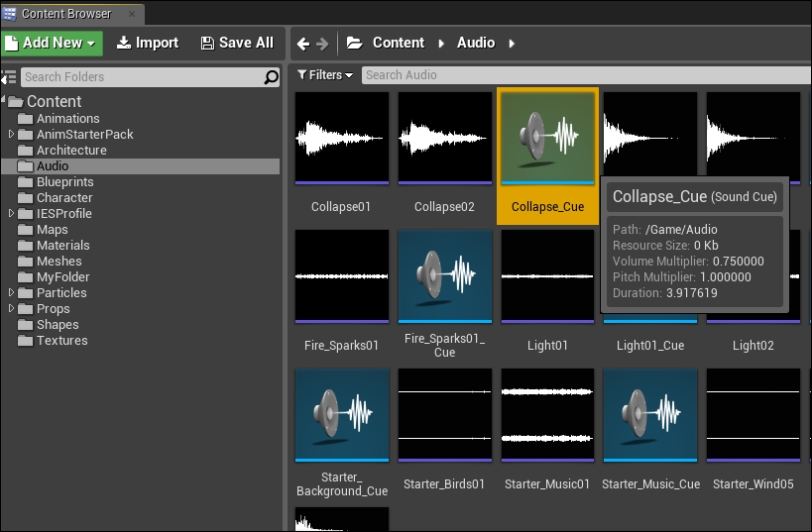Select the Starter_Background_Cue sound cue

click(x=342, y=415)
